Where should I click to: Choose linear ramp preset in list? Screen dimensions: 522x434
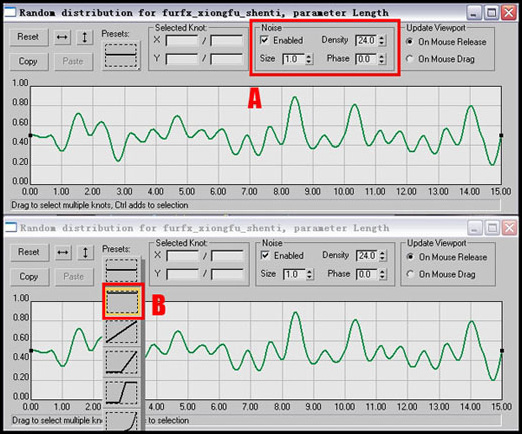pos(122,332)
